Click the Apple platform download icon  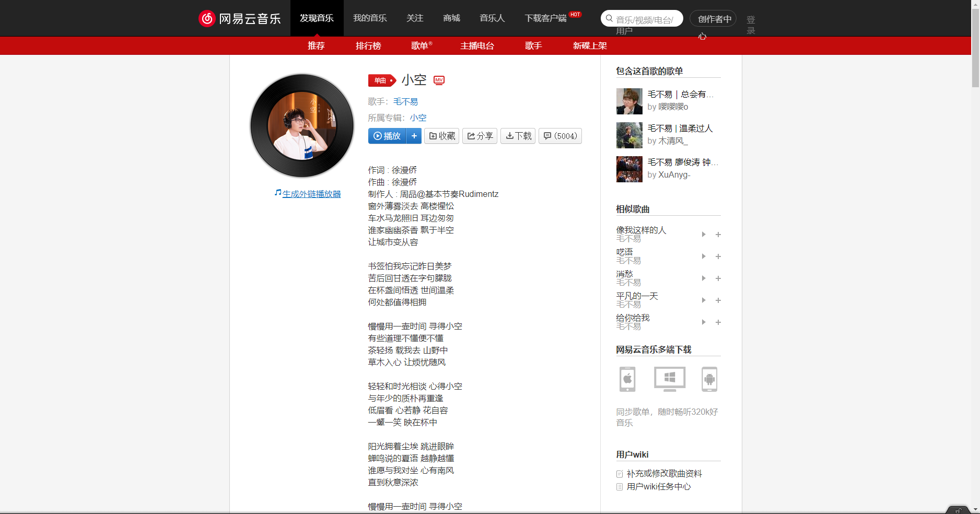click(627, 379)
